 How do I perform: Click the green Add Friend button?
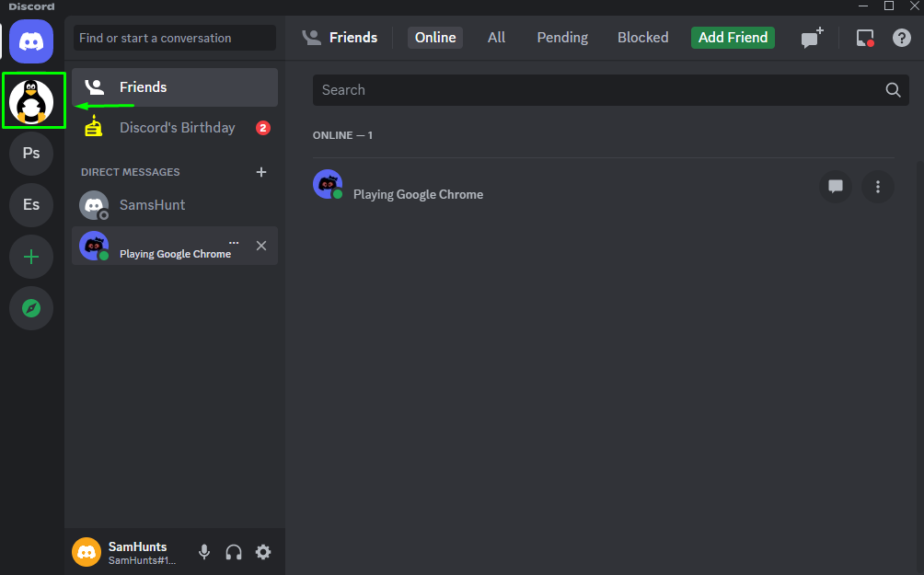pyautogui.click(x=733, y=38)
